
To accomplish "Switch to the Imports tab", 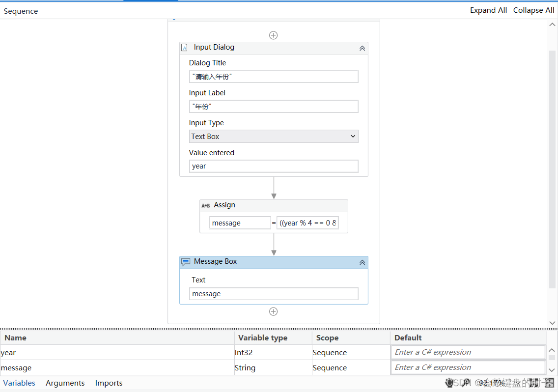I will (x=109, y=383).
